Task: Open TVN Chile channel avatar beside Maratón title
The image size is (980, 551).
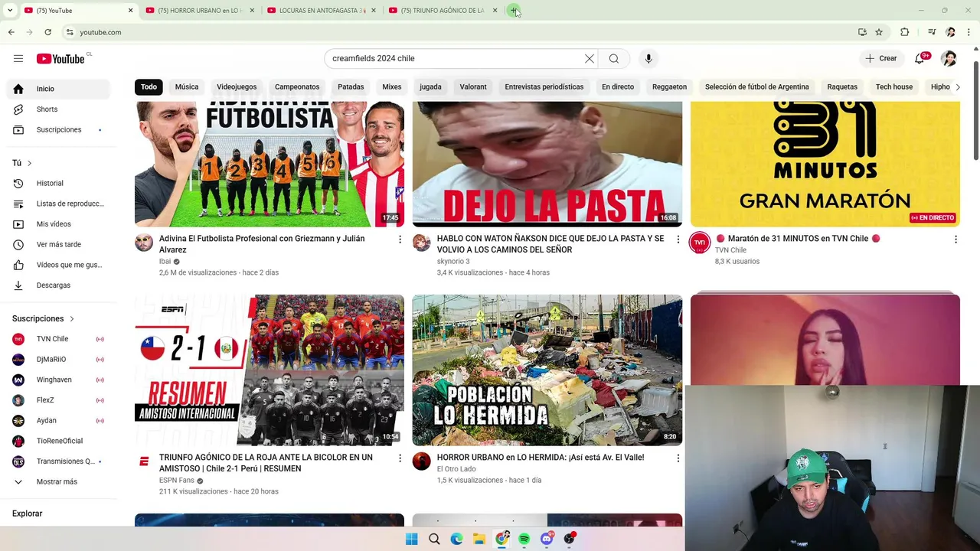Action: pyautogui.click(x=700, y=243)
